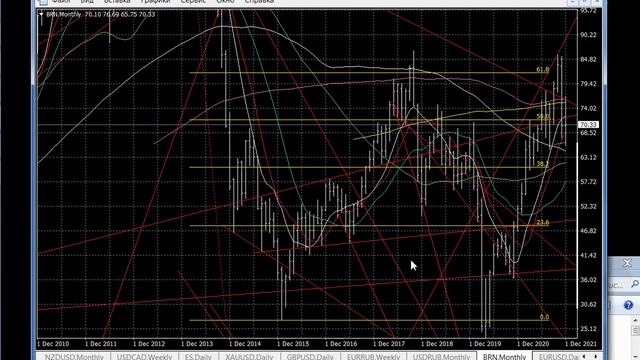Switch to the NZDUSD.Monthly chart tab
This screenshot has width=640, height=360.
(74, 357)
